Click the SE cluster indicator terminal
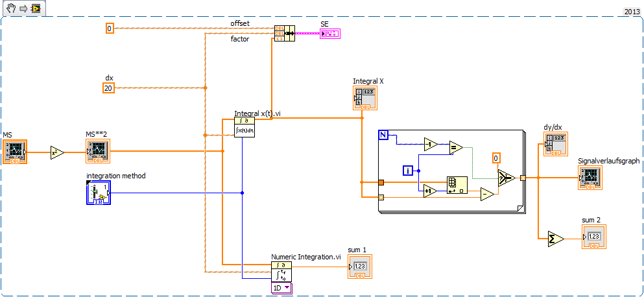 coord(329,33)
